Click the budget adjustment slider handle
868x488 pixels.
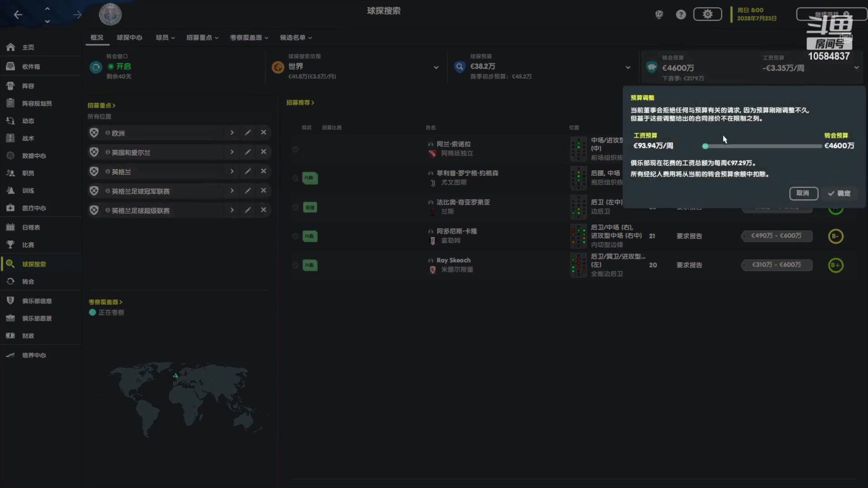coord(705,146)
